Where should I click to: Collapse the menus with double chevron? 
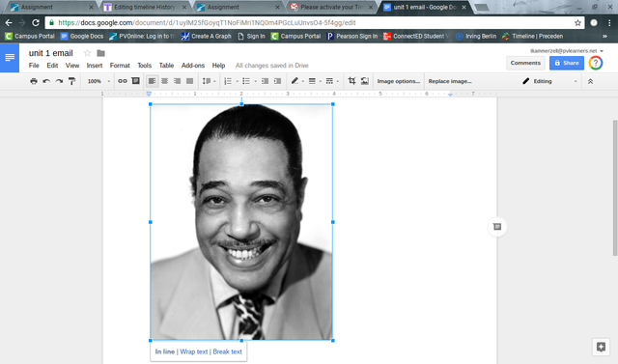tap(590, 81)
